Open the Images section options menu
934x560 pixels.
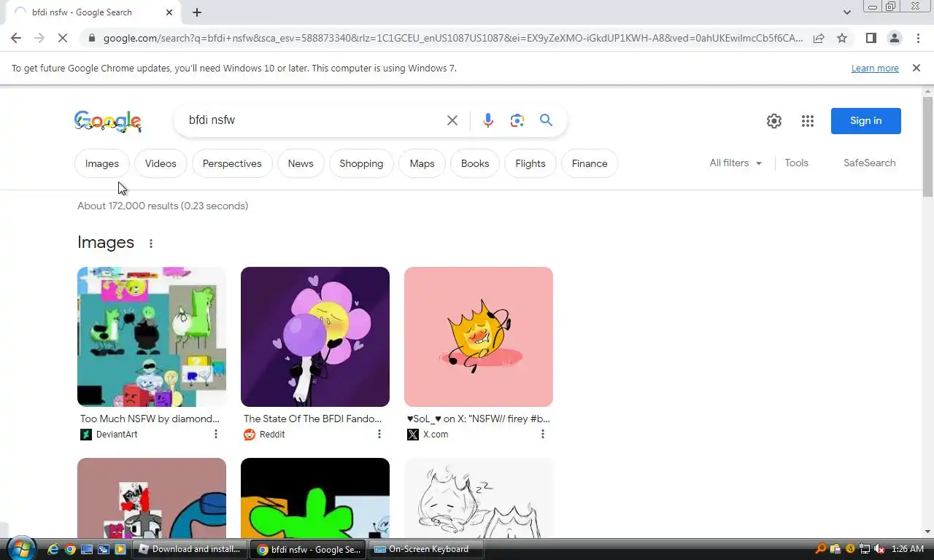151,244
